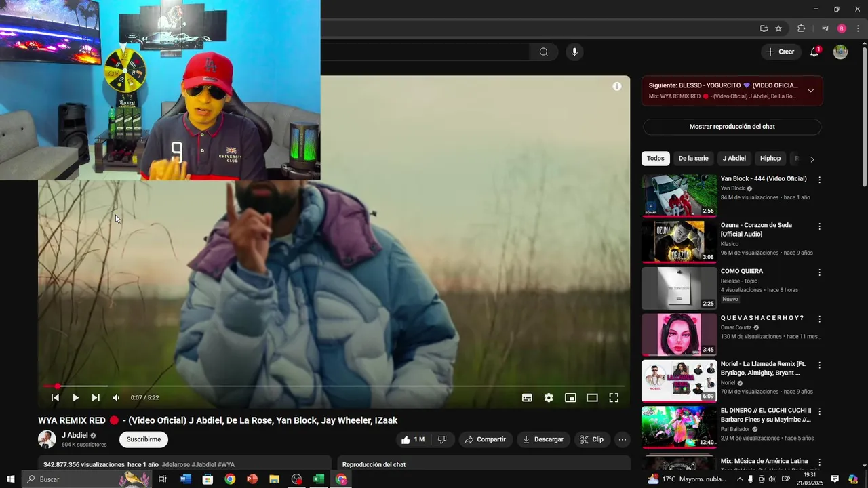The width and height of the screenshot is (868, 488).
Task: Click the YouTube search magnifier button
Action: click(x=543, y=52)
